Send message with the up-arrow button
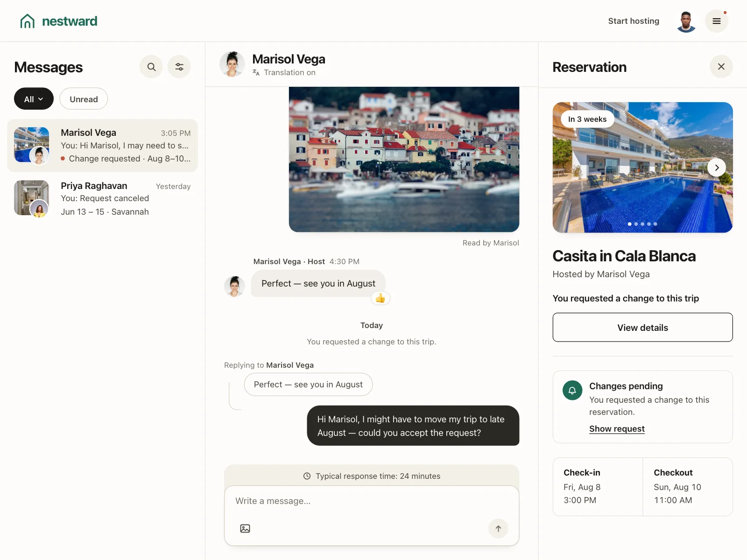 498,528
